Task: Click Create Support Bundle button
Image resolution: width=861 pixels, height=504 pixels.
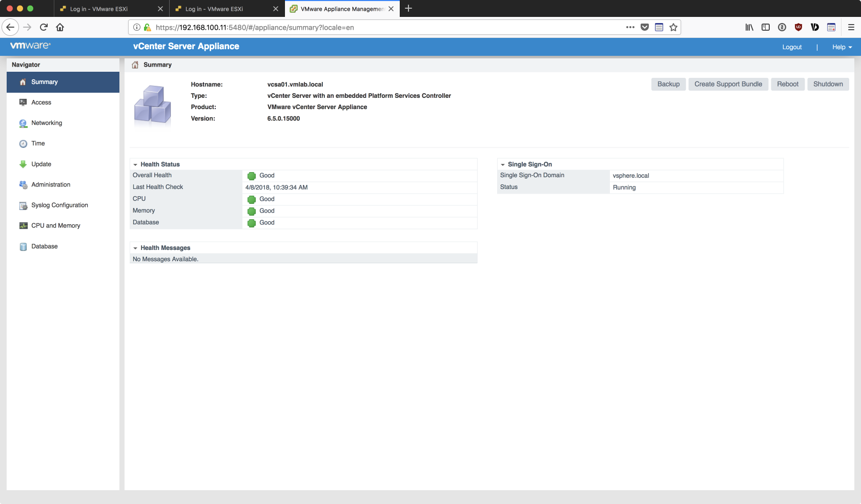Action: [x=728, y=84]
